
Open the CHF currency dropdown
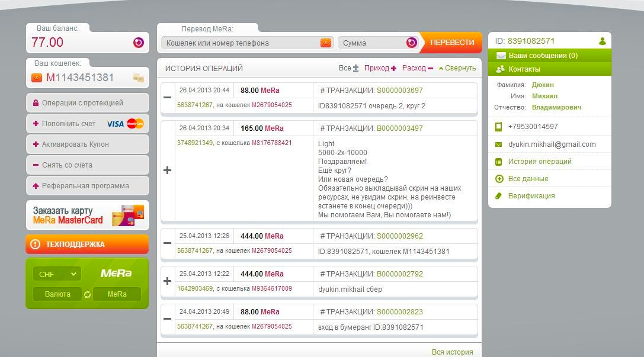(57, 274)
